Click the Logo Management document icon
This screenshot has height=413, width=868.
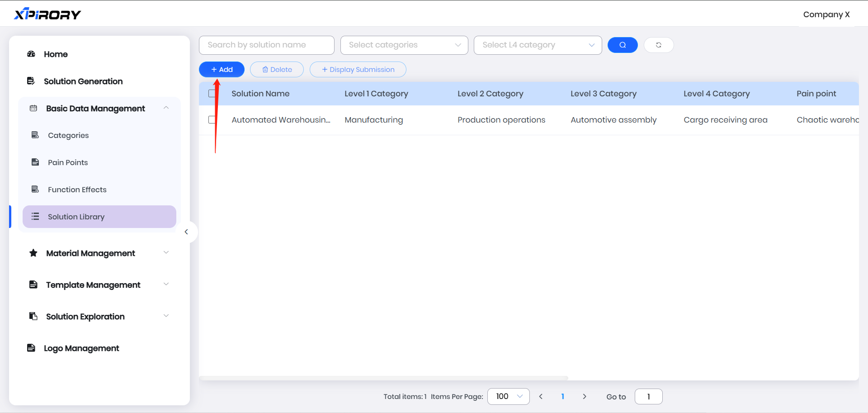[x=31, y=348]
